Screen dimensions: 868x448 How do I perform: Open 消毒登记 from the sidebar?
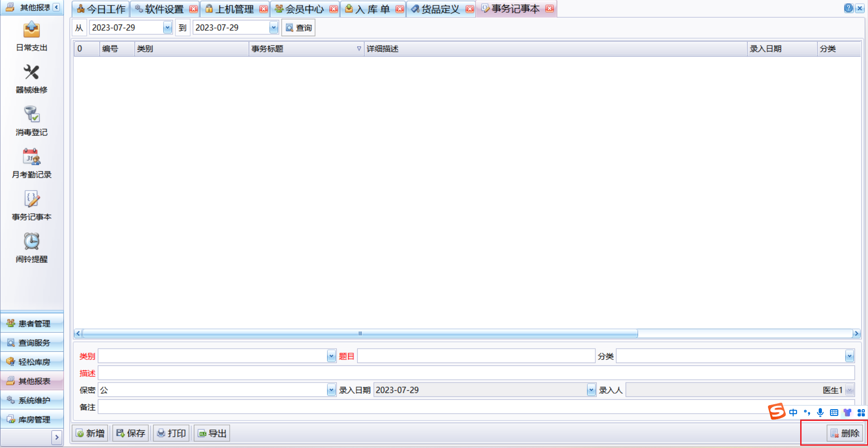coord(32,121)
